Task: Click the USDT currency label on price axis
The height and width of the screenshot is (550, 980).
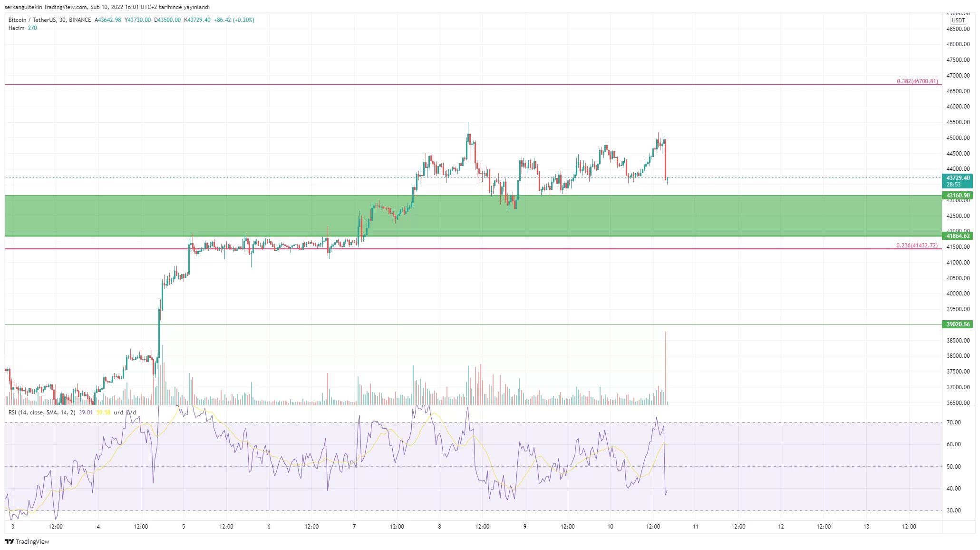Action: pyautogui.click(x=958, y=20)
